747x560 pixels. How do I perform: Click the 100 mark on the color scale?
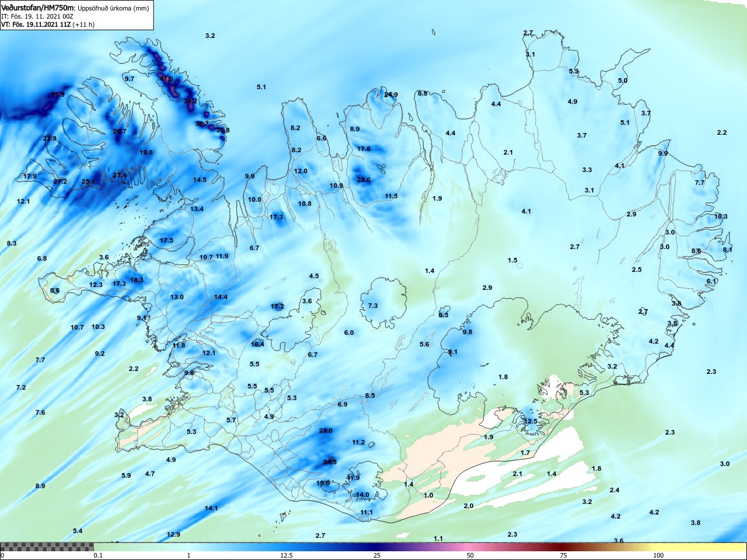tap(658, 556)
